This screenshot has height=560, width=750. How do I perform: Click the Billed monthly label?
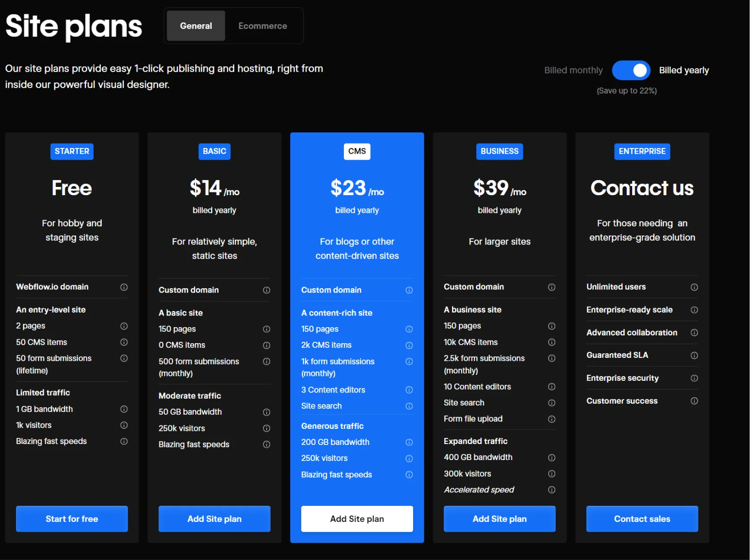pos(573,70)
